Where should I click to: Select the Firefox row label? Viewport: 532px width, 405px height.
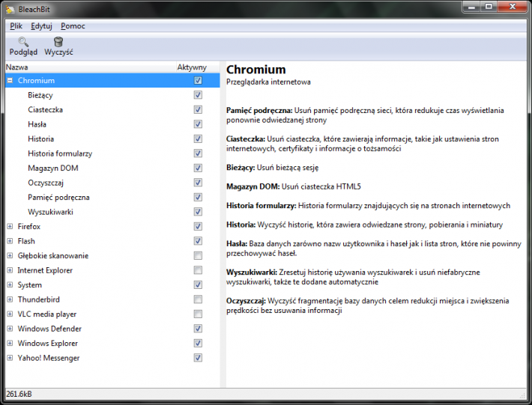pyautogui.click(x=28, y=226)
